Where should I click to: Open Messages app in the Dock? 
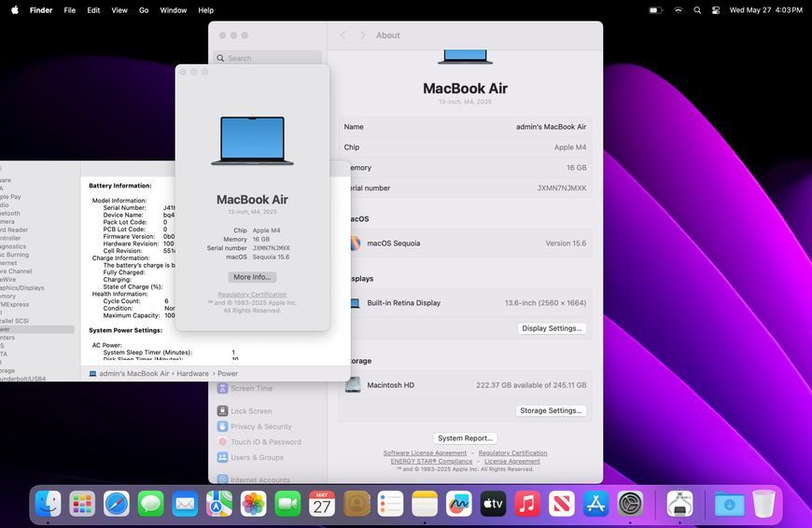(x=150, y=503)
